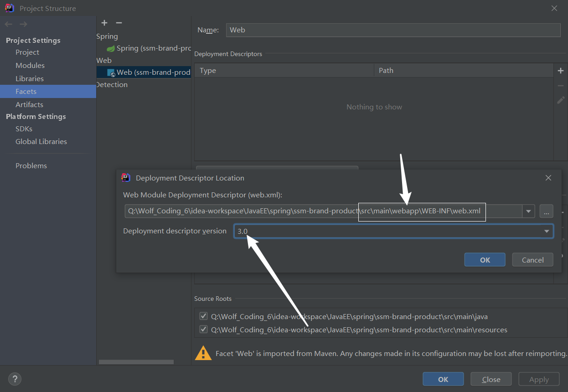Click 'Facet Web is imported from Maven' warning

tap(391, 354)
